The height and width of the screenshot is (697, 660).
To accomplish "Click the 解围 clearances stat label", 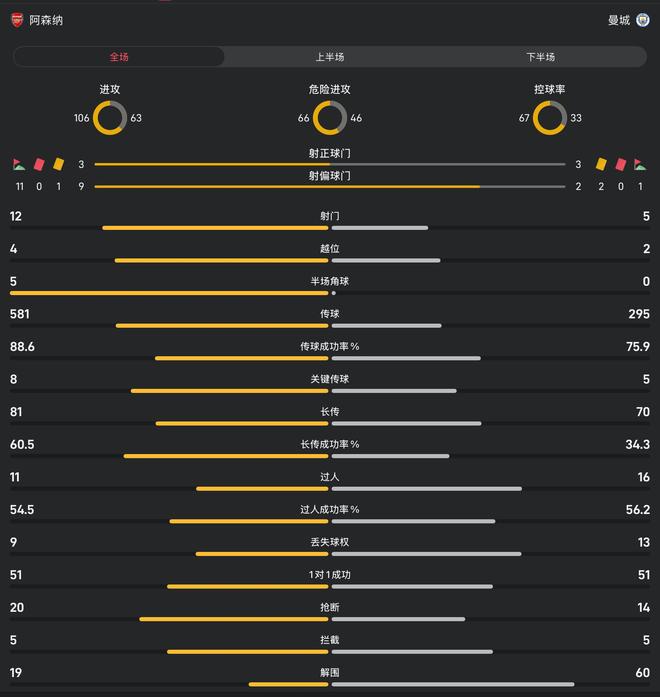I will pos(330,673).
